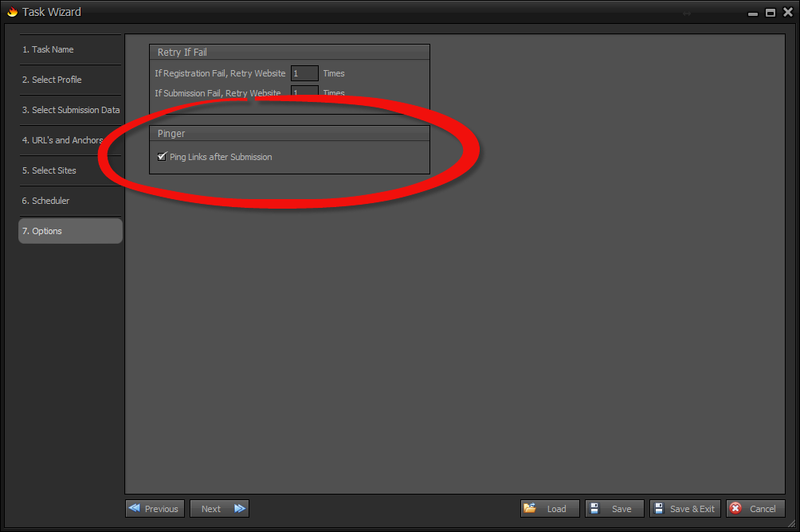Image resolution: width=800 pixels, height=532 pixels.
Task: Click the Registration Fail retry count field
Action: pos(304,73)
